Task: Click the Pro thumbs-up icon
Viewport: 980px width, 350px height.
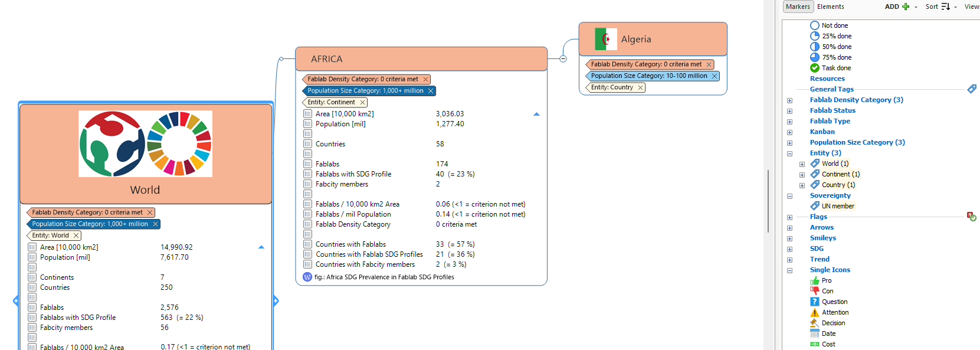Action: [x=815, y=281]
